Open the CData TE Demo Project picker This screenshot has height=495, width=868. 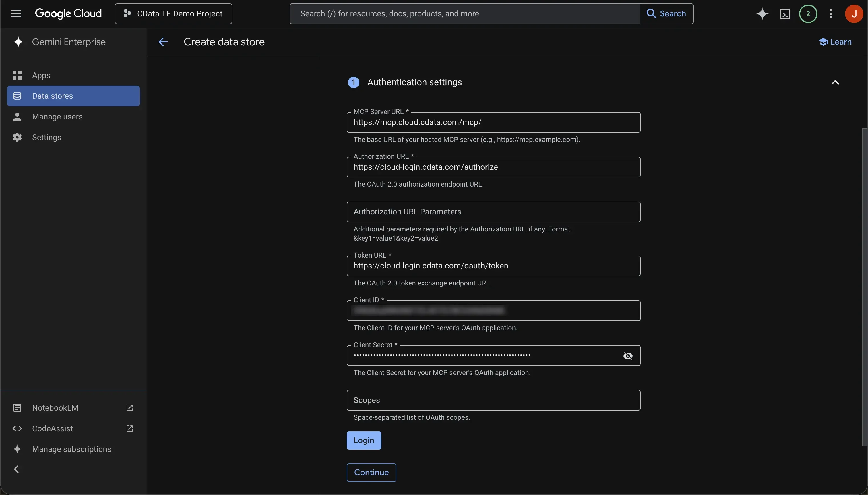[x=173, y=13]
